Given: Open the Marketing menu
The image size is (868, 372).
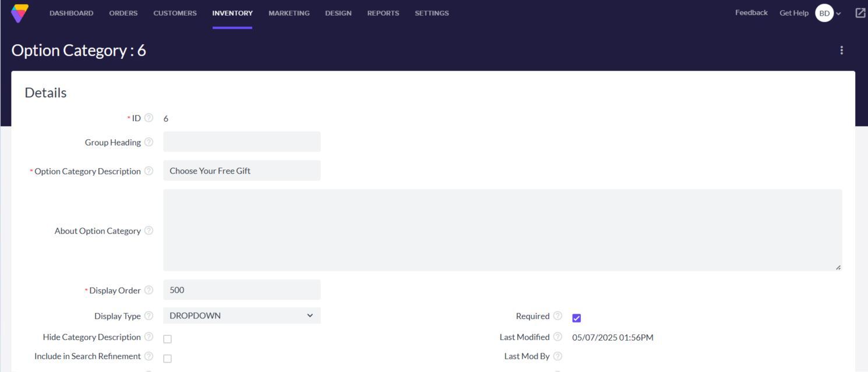Looking at the screenshot, I should [289, 13].
